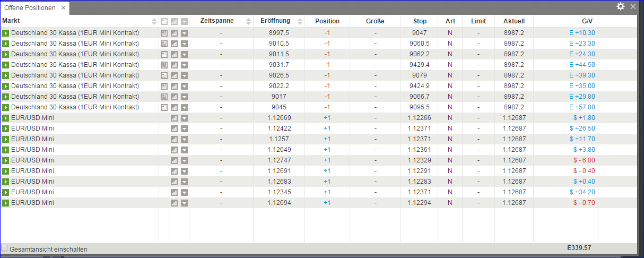Click the green arrow for the 8997.5 Deutschland 30 position
The width and height of the screenshot is (644, 258).
click(x=6, y=33)
